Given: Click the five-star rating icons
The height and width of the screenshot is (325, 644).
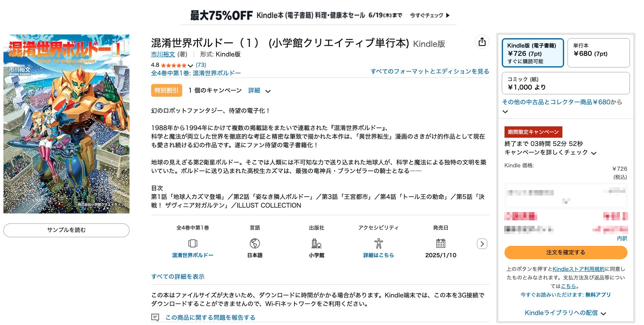Looking at the screenshot, I should click(x=173, y=65).
